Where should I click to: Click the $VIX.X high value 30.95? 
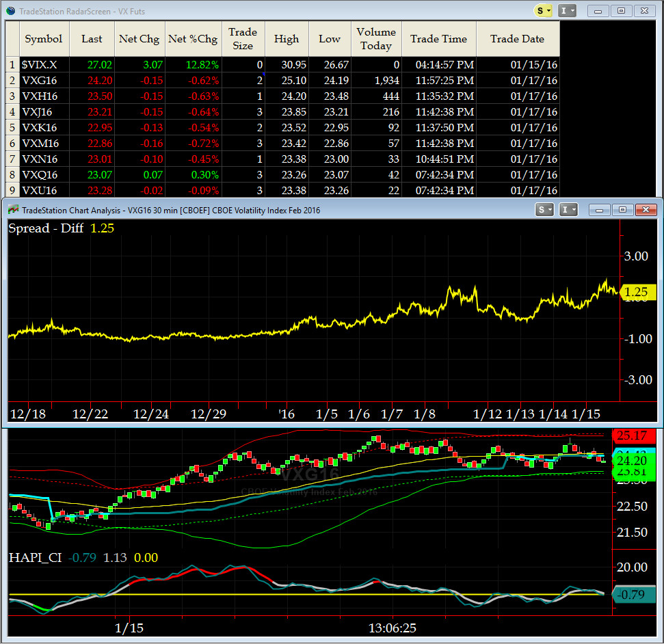point(287,65)
